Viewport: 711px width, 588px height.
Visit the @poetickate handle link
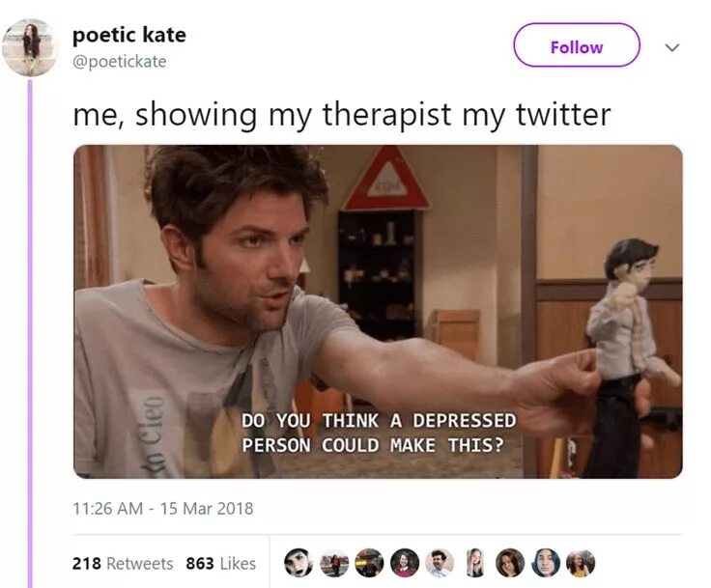pyautogui.click(x=119, y=61)
